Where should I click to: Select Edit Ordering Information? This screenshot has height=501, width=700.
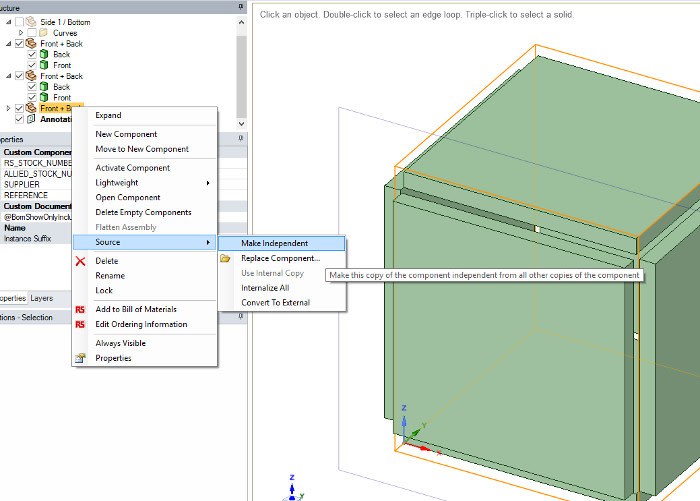[145, 324]
